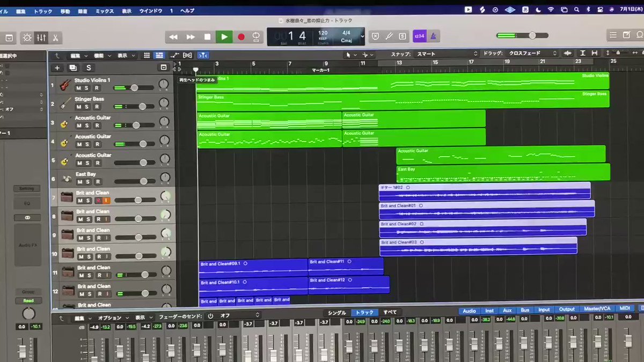Toggle the Cycle mode button
The width and height of the screenshot is (644, 362).
click(x=257, y=36)
